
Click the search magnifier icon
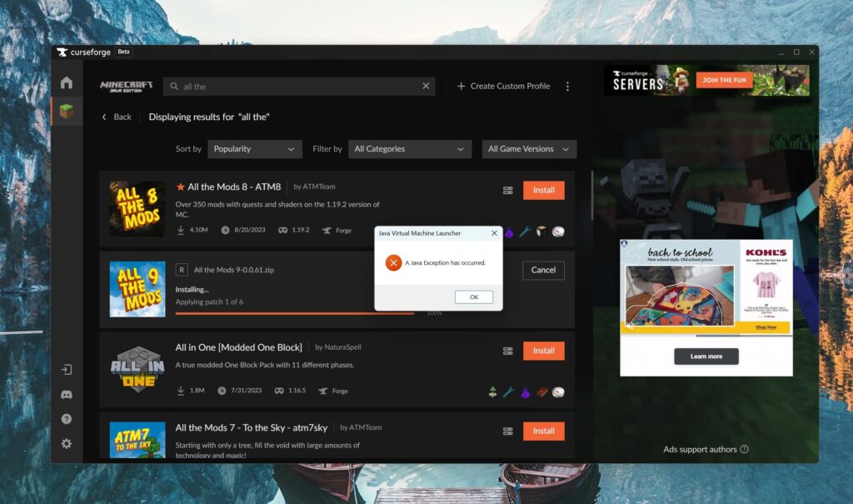coord(174,87)
